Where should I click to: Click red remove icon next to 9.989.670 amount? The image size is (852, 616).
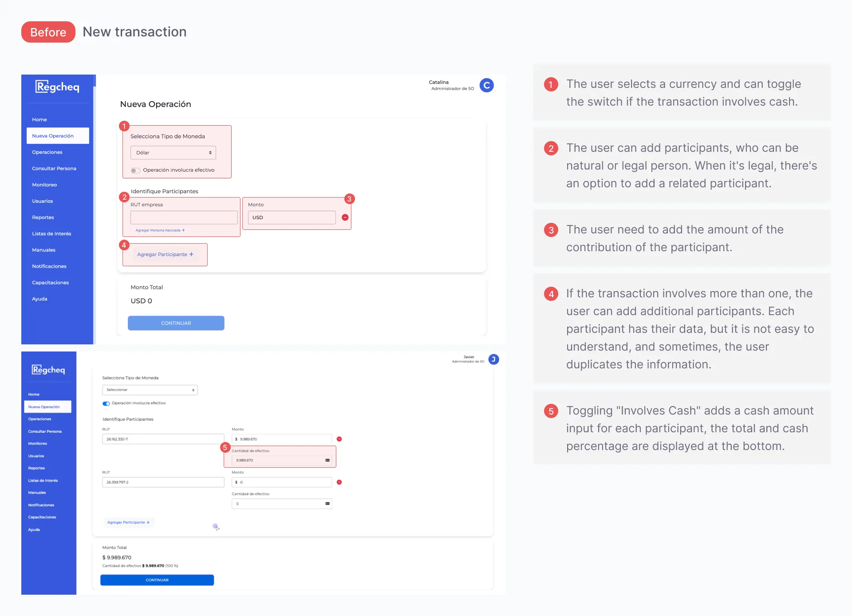point(339,439)
